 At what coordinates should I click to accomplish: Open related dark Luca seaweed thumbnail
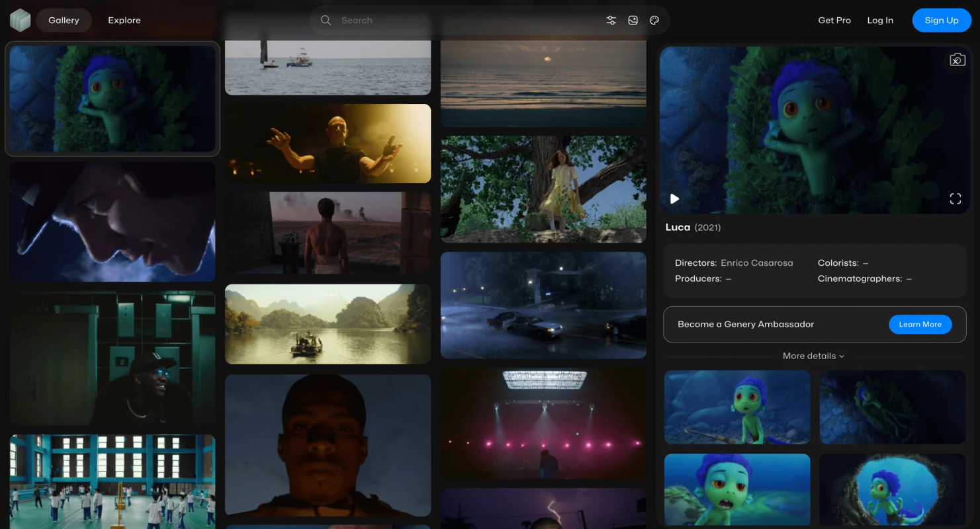[892, 407]
